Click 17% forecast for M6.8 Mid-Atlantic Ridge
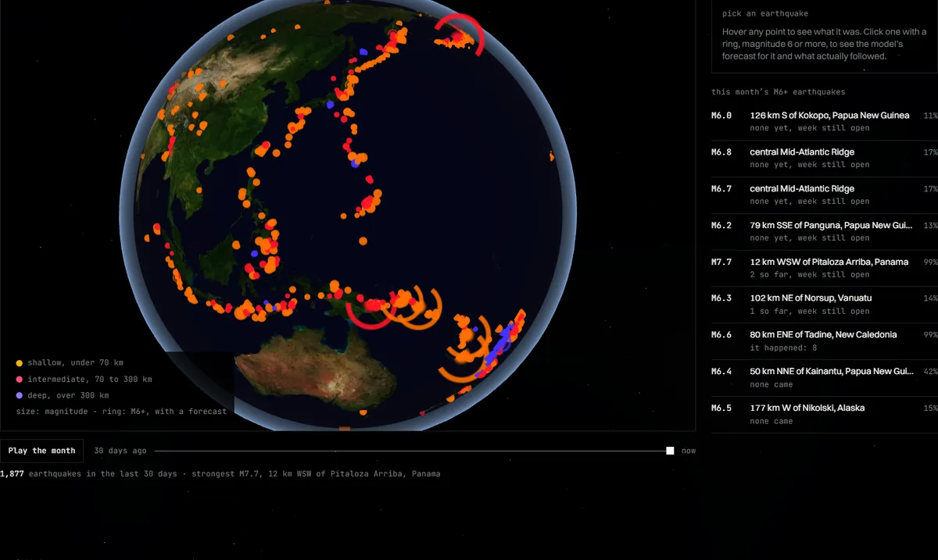 pyautogui.click(x=930, y=152)
